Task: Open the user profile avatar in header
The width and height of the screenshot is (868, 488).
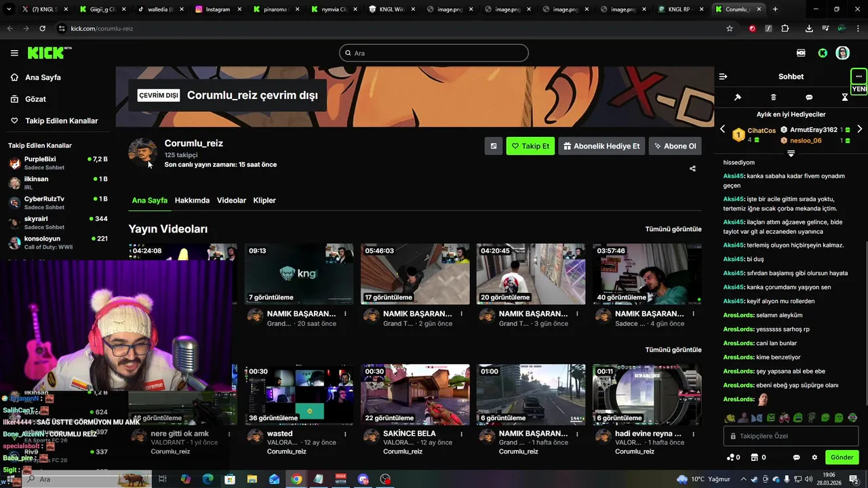Action: [x=842, y=53]
